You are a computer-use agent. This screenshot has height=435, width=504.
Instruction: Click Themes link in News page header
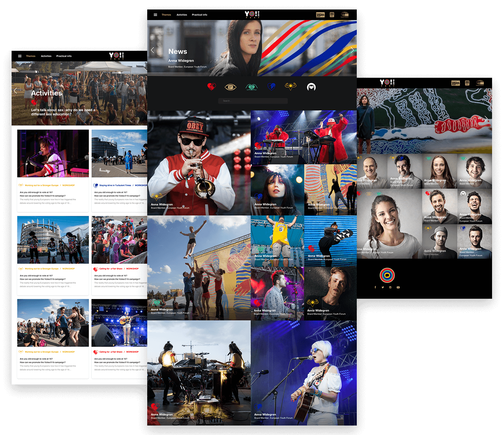pyautogui.click(x=166, y=15)
